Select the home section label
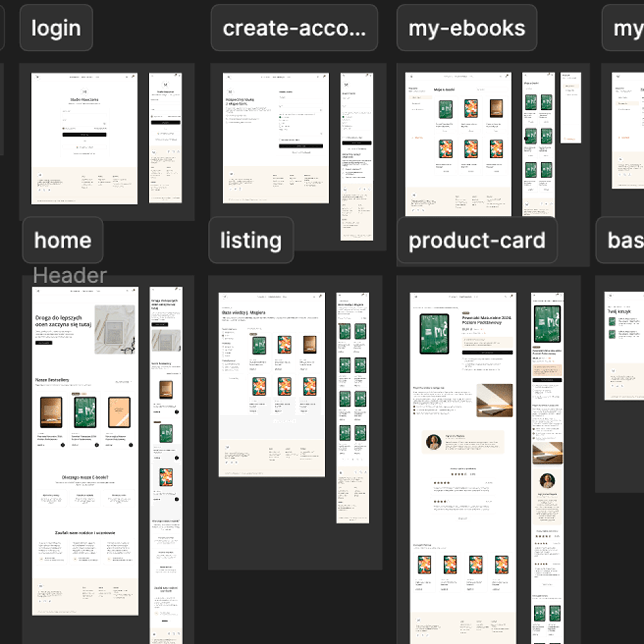This screenshot has width=644, height=644. point(63,240)
